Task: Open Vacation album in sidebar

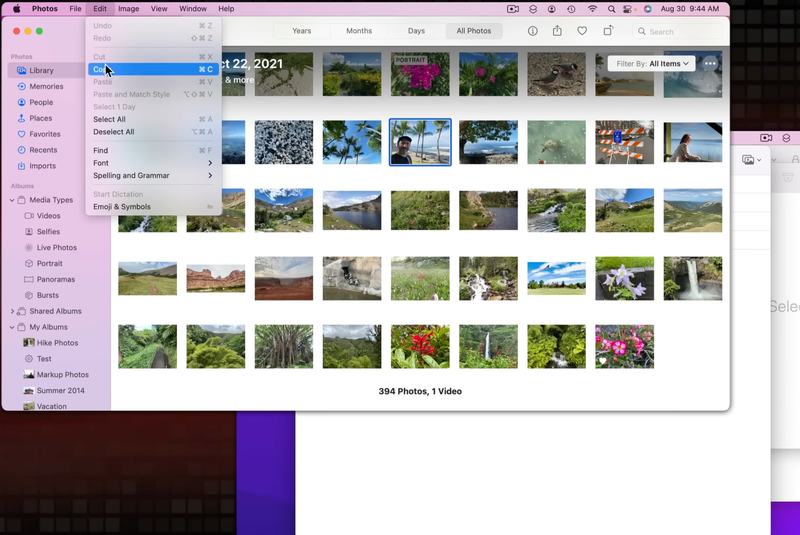Action: click(51, 406)
